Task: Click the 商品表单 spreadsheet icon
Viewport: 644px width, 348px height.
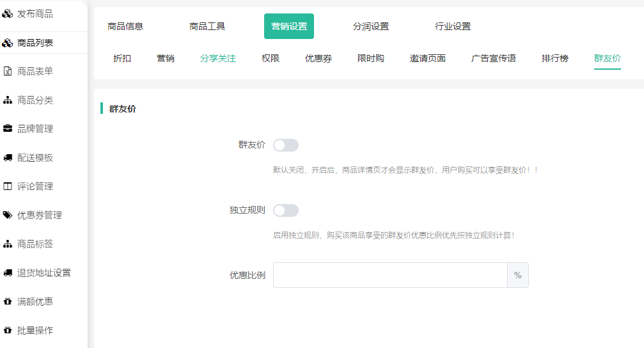Action: [x=8, y=72]
